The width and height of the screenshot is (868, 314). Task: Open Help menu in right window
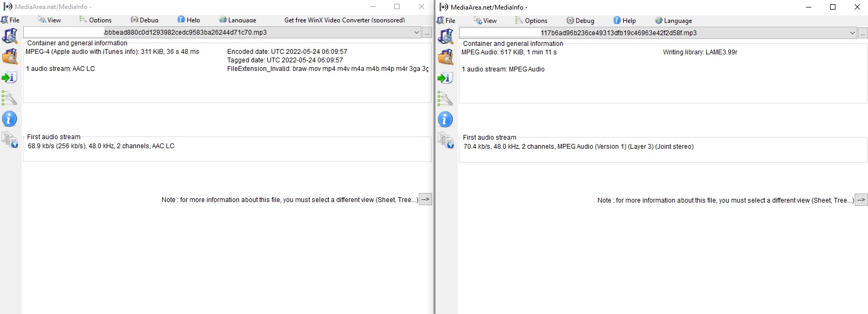click(625, 20)
